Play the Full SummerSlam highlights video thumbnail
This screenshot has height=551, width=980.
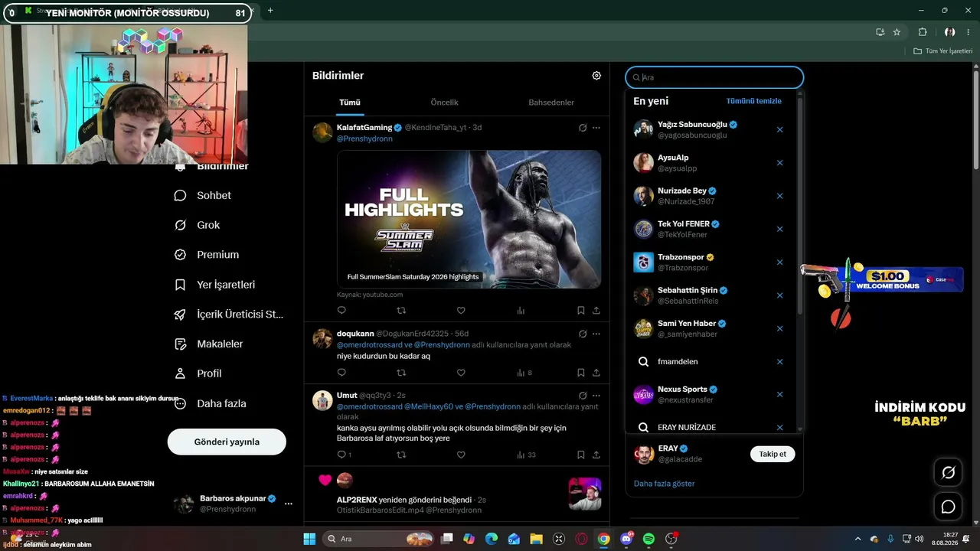point(469,219)
